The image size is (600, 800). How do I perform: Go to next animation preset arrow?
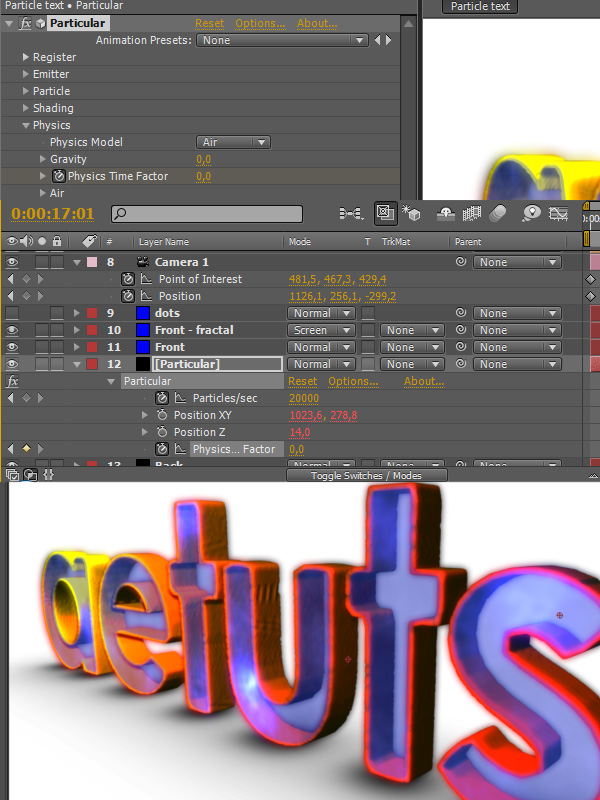389,40
